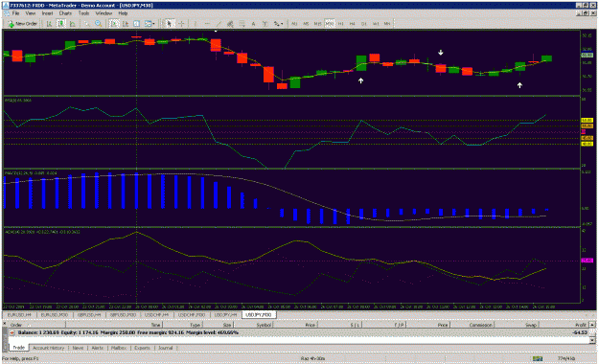This screenshot has width=599, height=364.
Task: Switch to D1 timeframe
Action: coord(364,24)
